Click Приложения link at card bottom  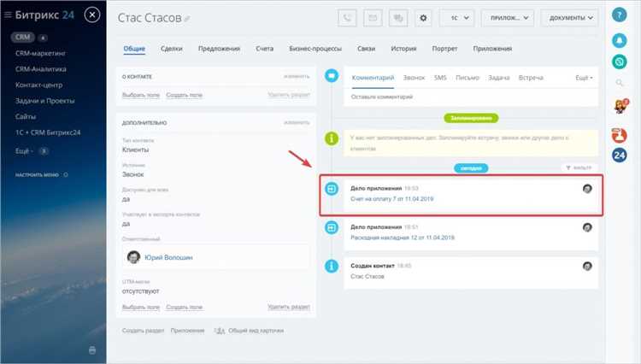tap(187, 331)
